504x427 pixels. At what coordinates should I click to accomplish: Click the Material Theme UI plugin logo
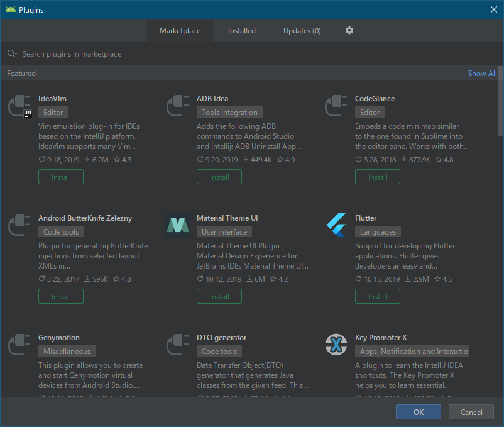coord(178,225)
